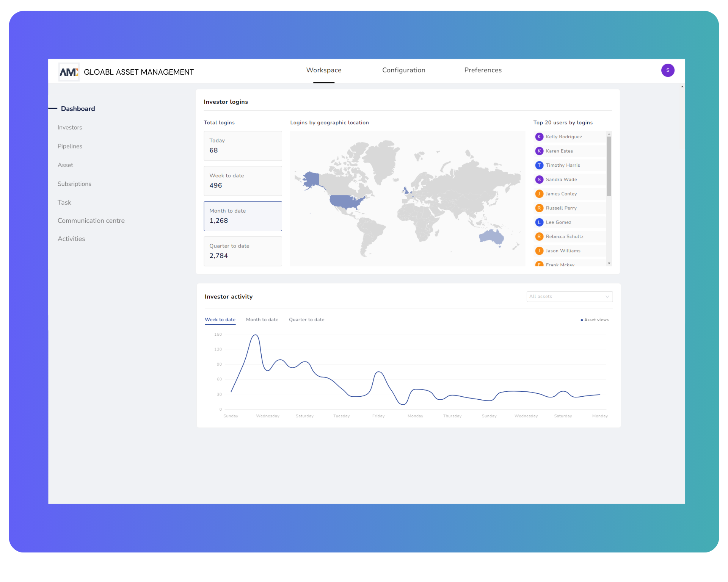This screenshot has width=728, height=582.
Task: Select the Week to date chart tab
Action: tap(220, 320)
